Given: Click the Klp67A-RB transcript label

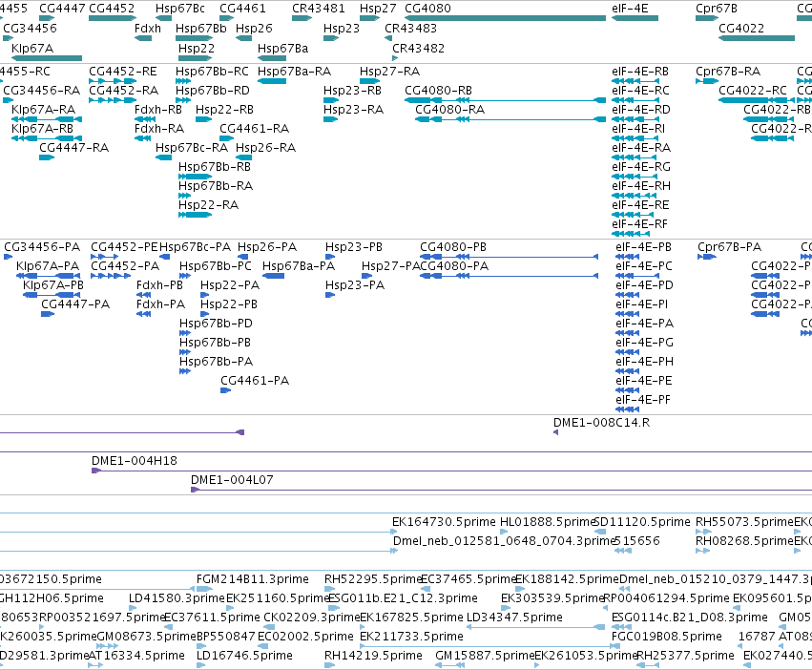Looking at the screenshot, I should click(x=43, y=129).
